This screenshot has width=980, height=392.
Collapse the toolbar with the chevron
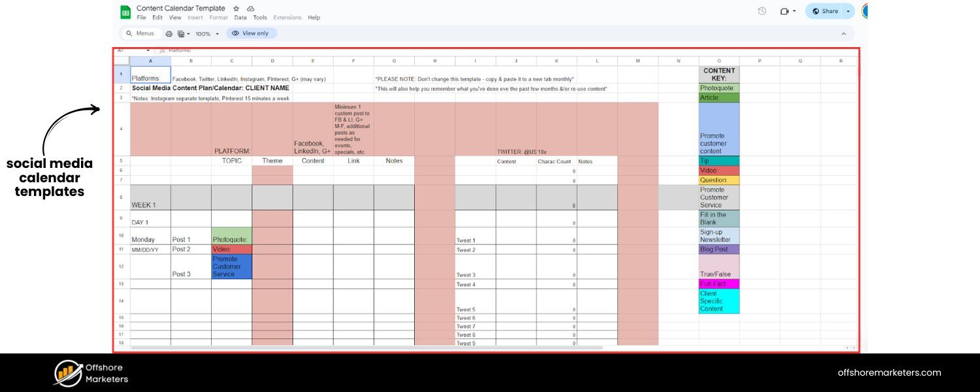(x=845, y=33)
